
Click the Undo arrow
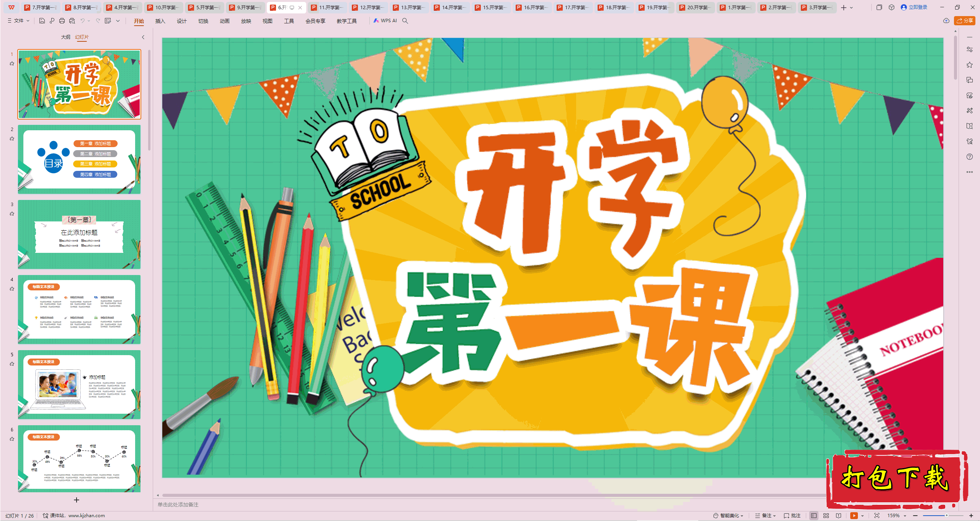82,21
